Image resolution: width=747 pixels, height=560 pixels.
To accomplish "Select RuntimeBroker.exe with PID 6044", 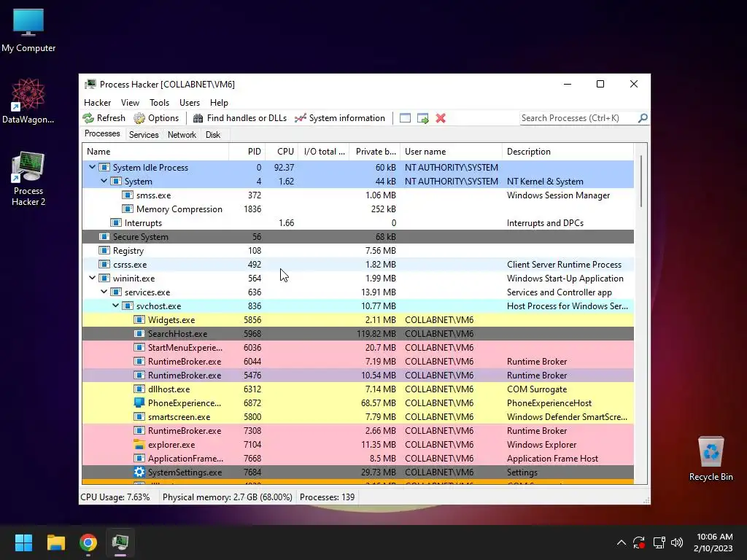I will (x=357, y=362).
